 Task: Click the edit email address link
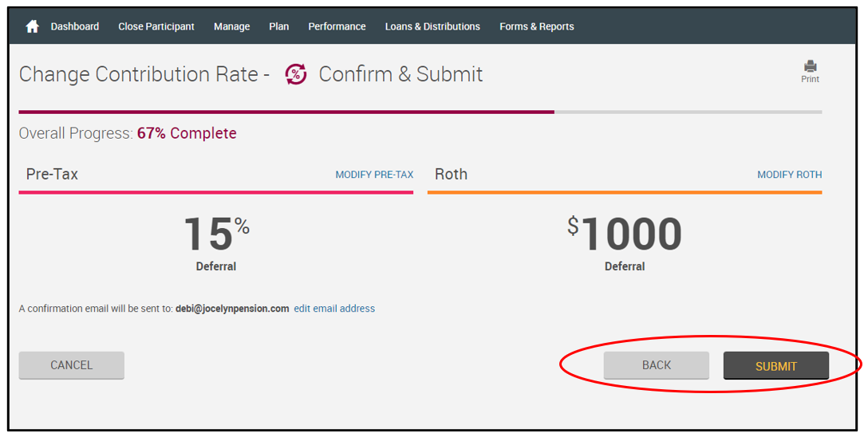point(334,309)
